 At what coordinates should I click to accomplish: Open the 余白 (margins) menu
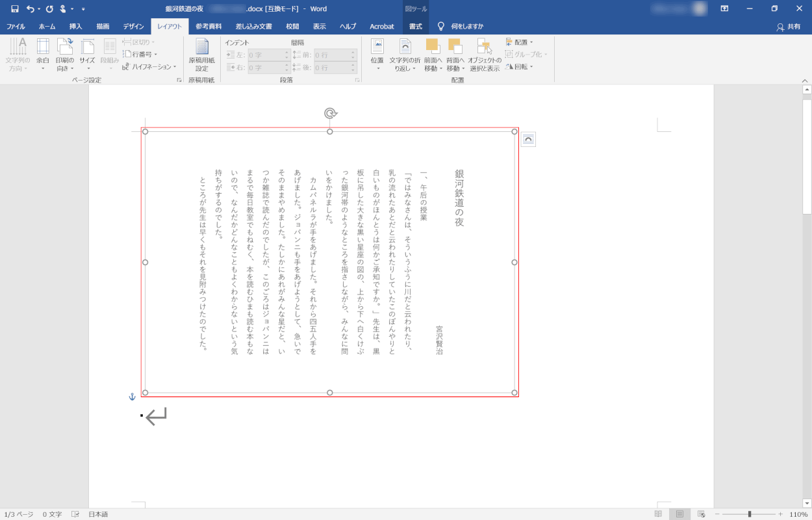coord(43,55)
